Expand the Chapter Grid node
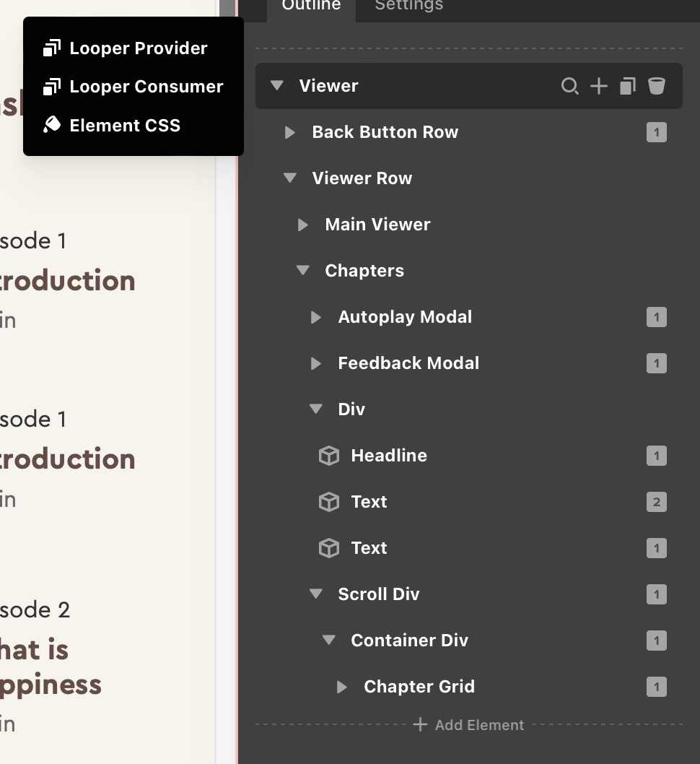The height and width of the screenshot is (764, 700). pos(343,687)
